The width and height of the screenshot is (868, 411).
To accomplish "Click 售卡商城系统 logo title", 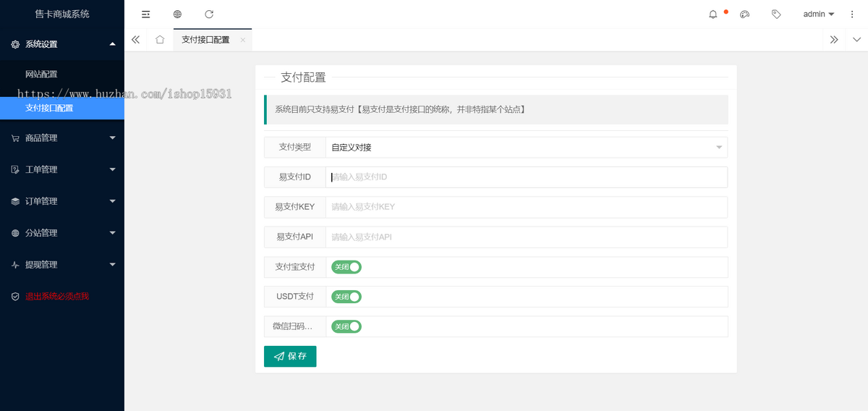I will [62, 14].
